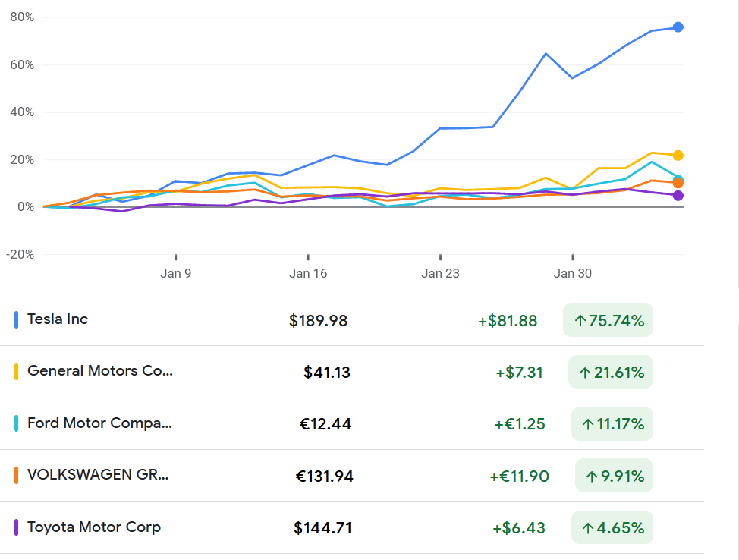Click the purple Toyota endpoint dot
The height and width of the screenshot is (560, 739).
[678, 195]
